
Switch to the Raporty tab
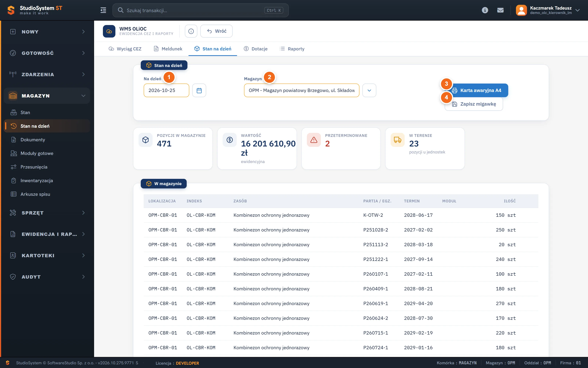point(292,49)
